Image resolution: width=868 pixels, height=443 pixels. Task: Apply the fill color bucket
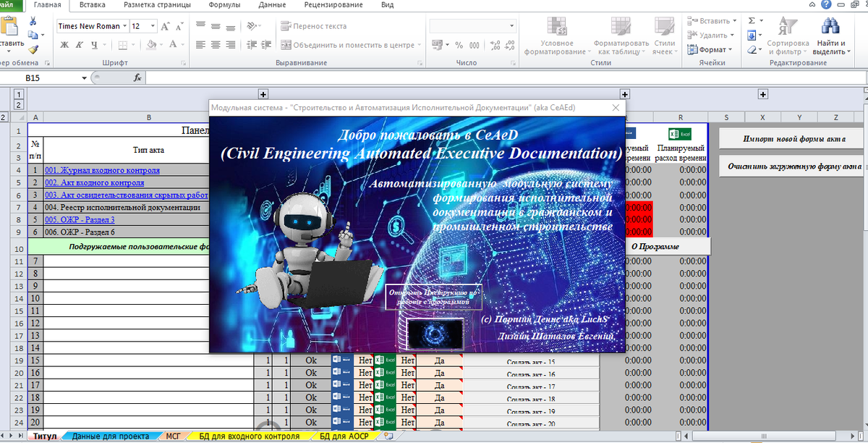(150, 45)
